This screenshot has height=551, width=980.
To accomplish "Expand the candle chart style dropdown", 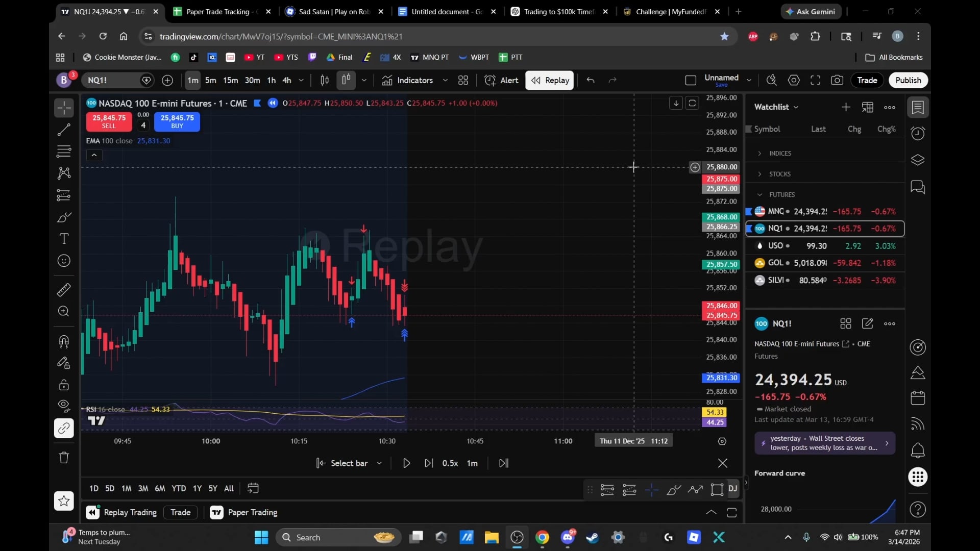I will coord(364,80).
